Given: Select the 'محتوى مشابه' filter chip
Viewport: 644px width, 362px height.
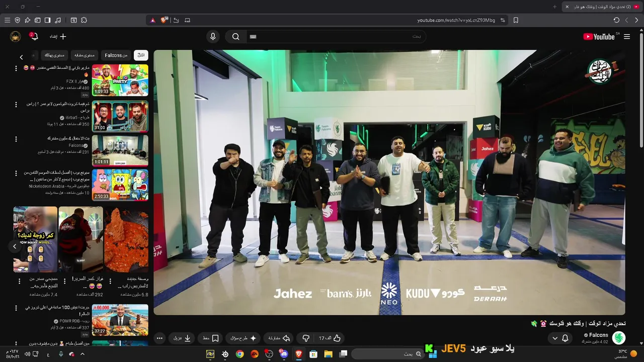Looking at the screenshot, I should [x=85, y=55].
